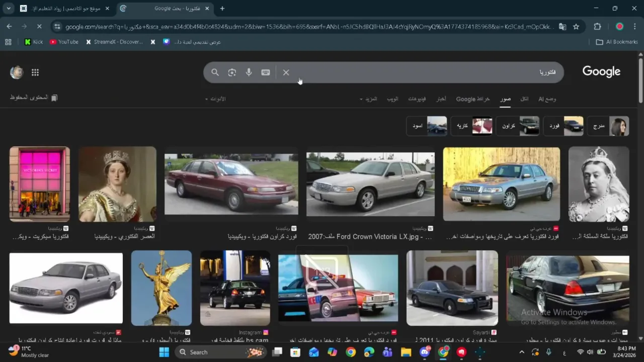Open the Instagram black car night thumbnail

tap(235, 288)
